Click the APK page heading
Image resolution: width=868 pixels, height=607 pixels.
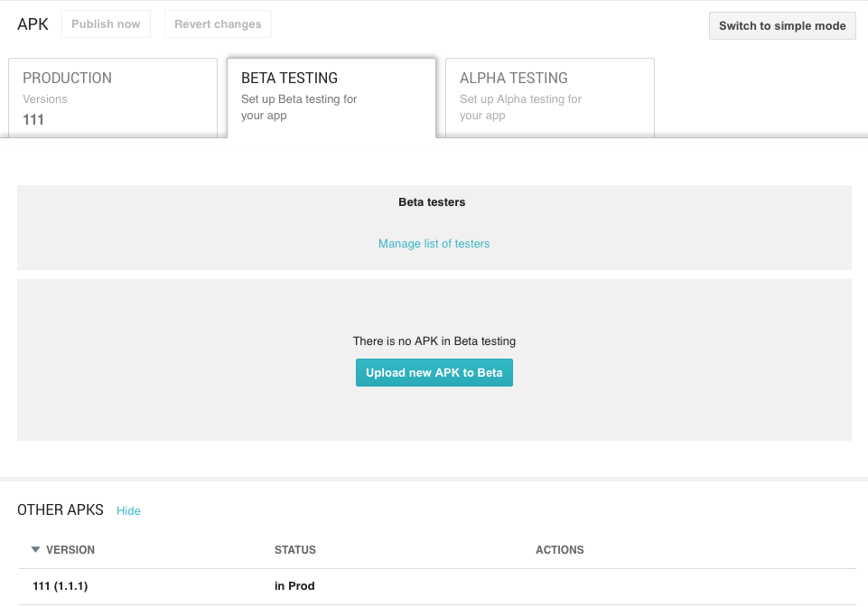pyautogui.click(x=33, y=24)
